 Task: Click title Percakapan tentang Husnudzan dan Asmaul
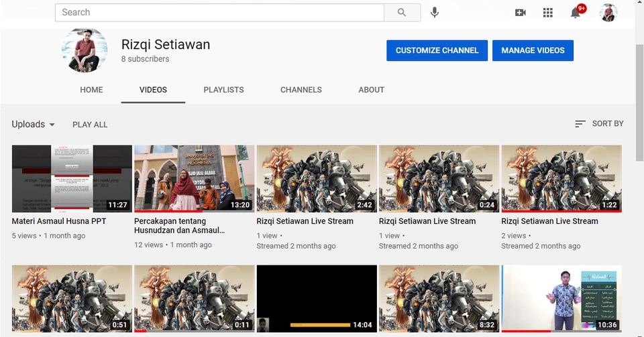(x=179, y=226)
